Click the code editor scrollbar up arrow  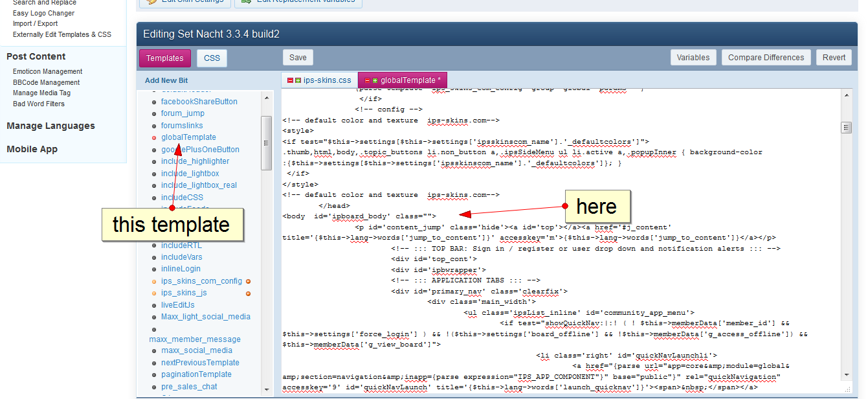(846, 95)
